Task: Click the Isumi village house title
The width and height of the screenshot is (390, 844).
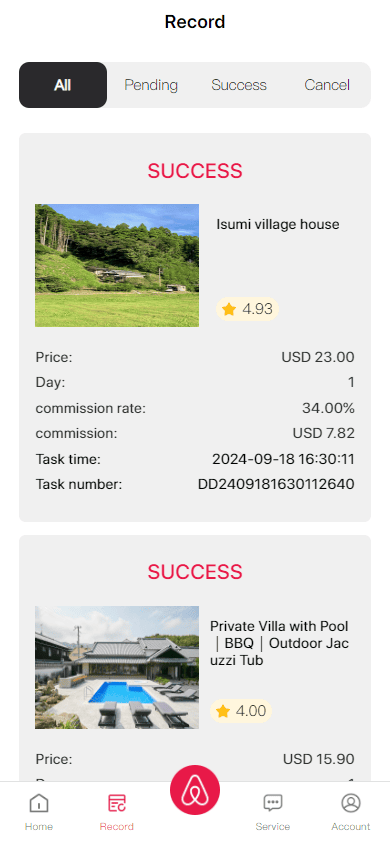Action: coord(278,224)
